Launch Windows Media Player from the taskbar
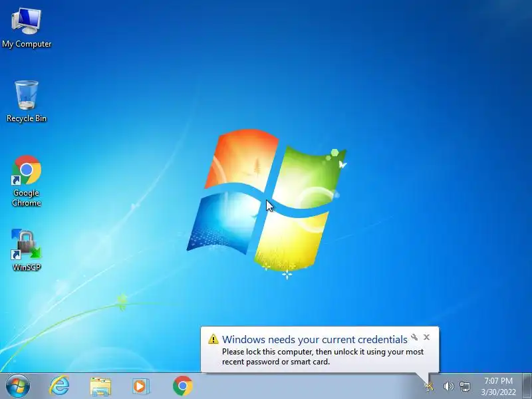 coord(140,386)
